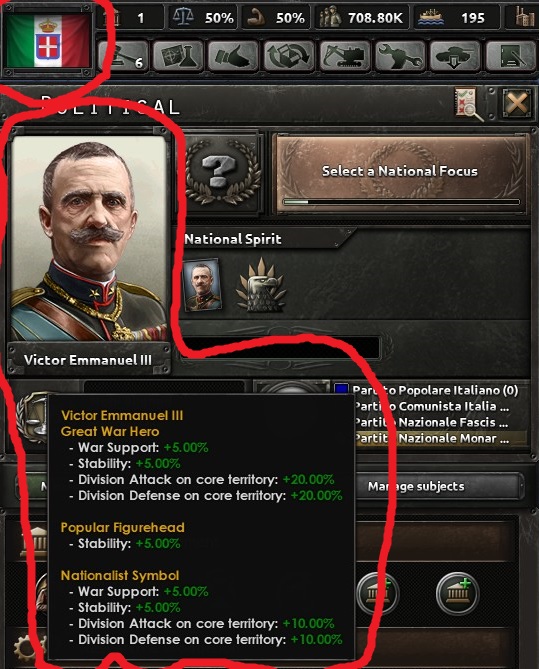Close the Political panel with X
This screenshot has width=539, height=669.
[517, 103]
